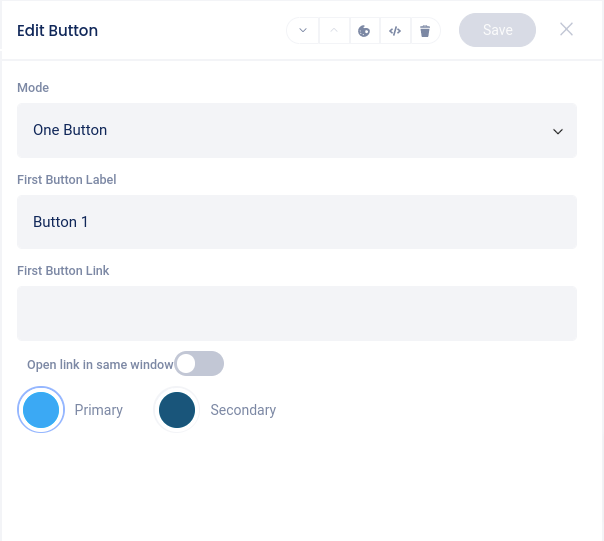Click the move block down chevron icon

pos(303,30)
